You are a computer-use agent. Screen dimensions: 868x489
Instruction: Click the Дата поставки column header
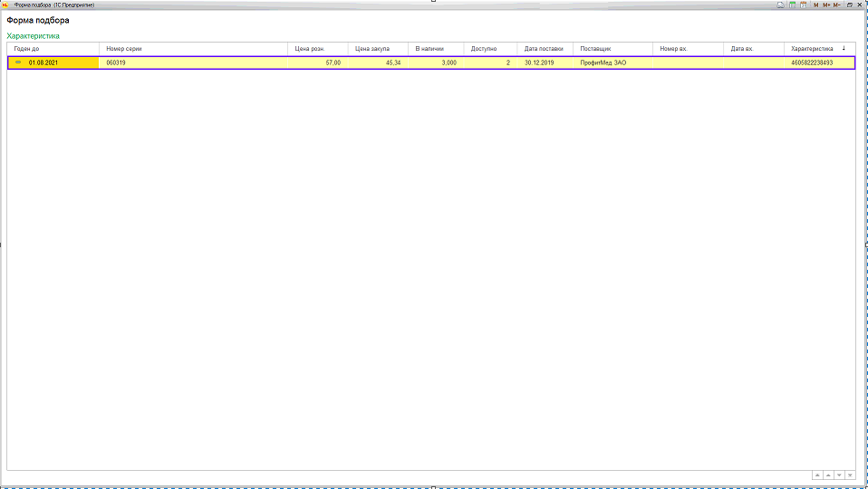[544, 48]
